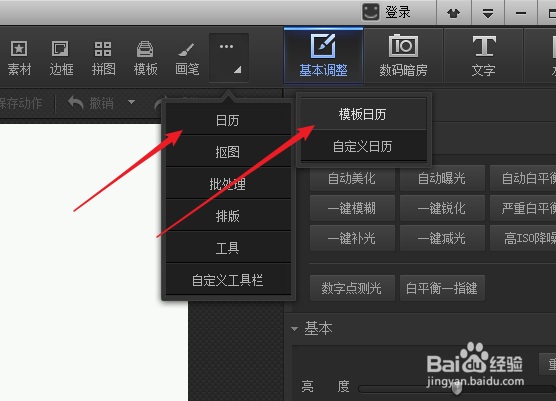Screen dimensions: 556x401
Task: Collapse the 基本 section triangle
Action: pos(294,329)
